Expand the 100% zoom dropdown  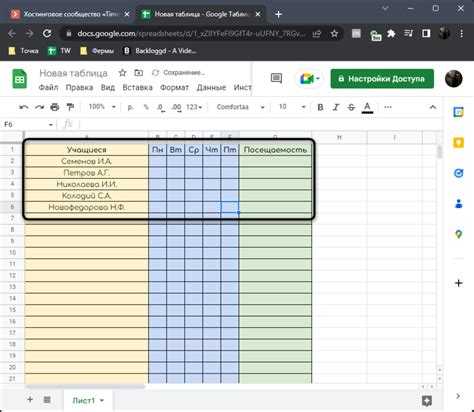[102, 107]
